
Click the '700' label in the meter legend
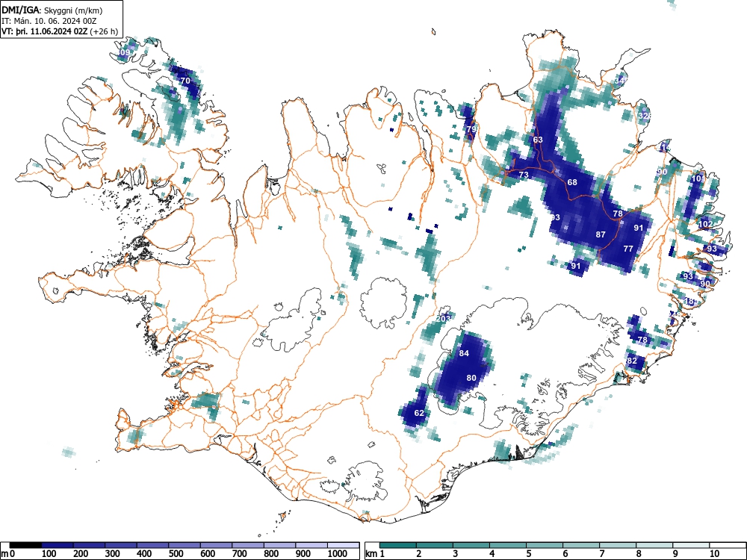coord(239,554)
